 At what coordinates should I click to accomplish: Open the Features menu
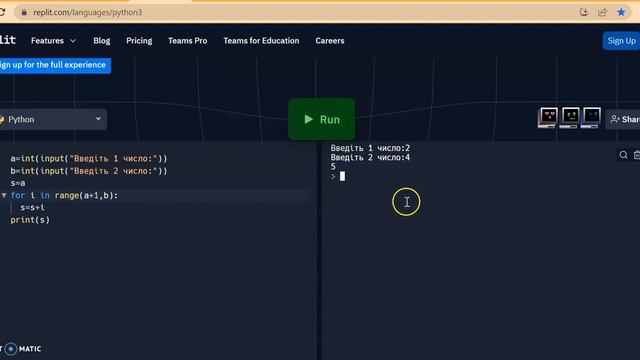click(x=53, y=41)
